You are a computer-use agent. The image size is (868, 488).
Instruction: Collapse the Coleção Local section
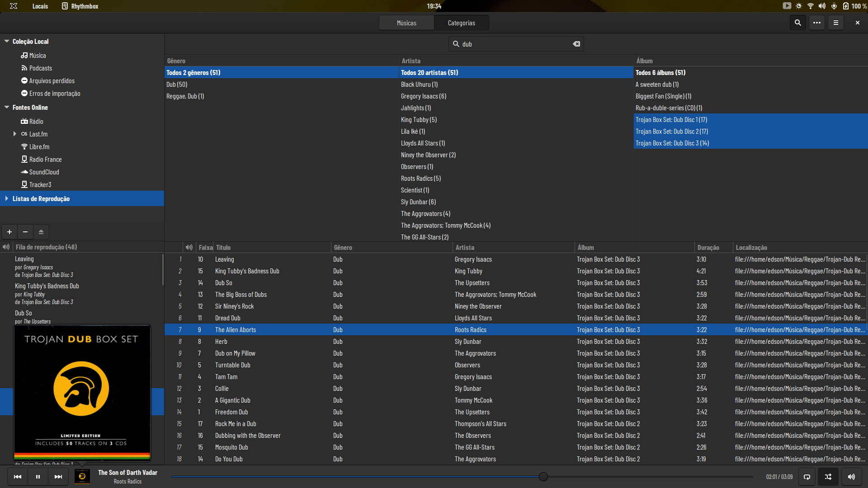(x=7, y=41)
